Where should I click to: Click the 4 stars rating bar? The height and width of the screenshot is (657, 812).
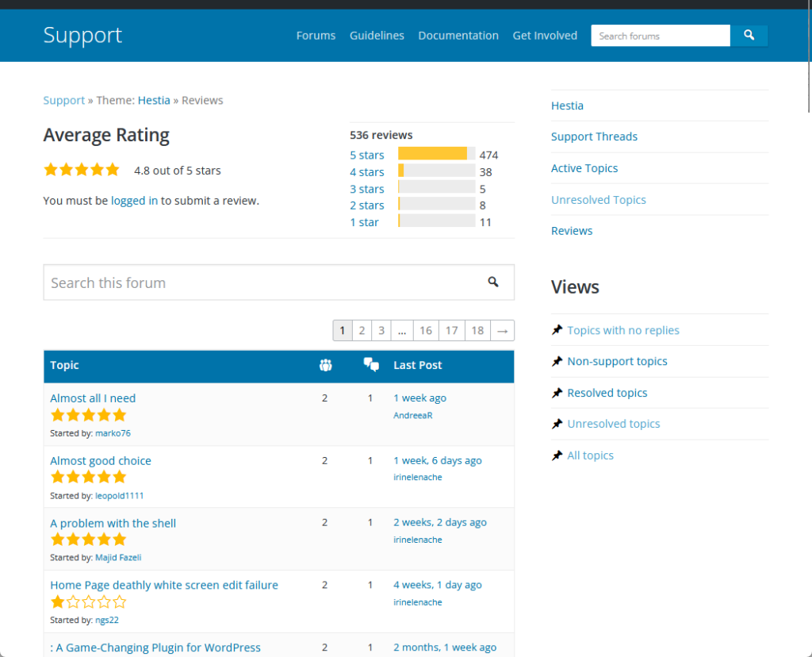pos(437,171)
